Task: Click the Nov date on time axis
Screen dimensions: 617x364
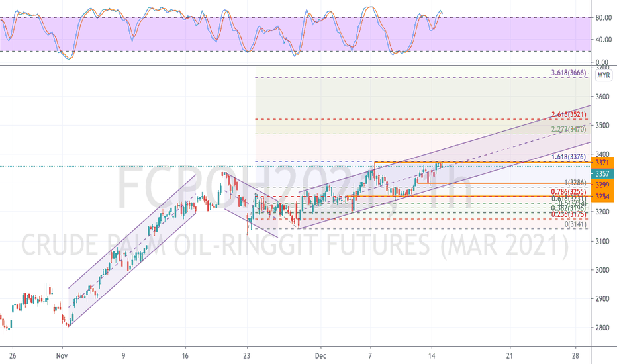Action: coord(62,356)
